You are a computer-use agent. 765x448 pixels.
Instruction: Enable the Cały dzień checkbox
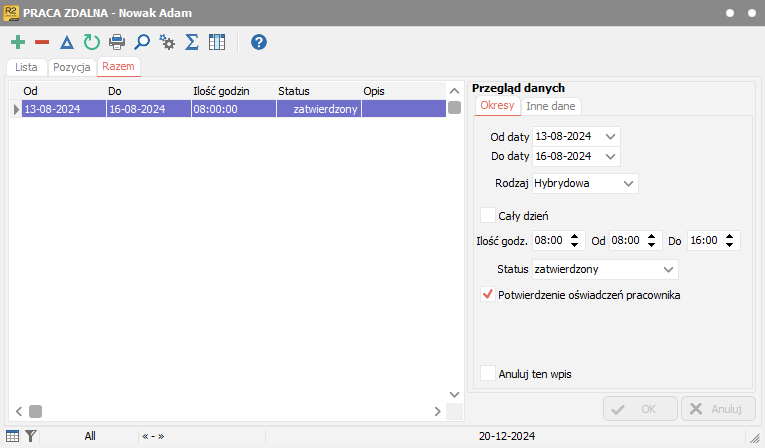point(488,215)
